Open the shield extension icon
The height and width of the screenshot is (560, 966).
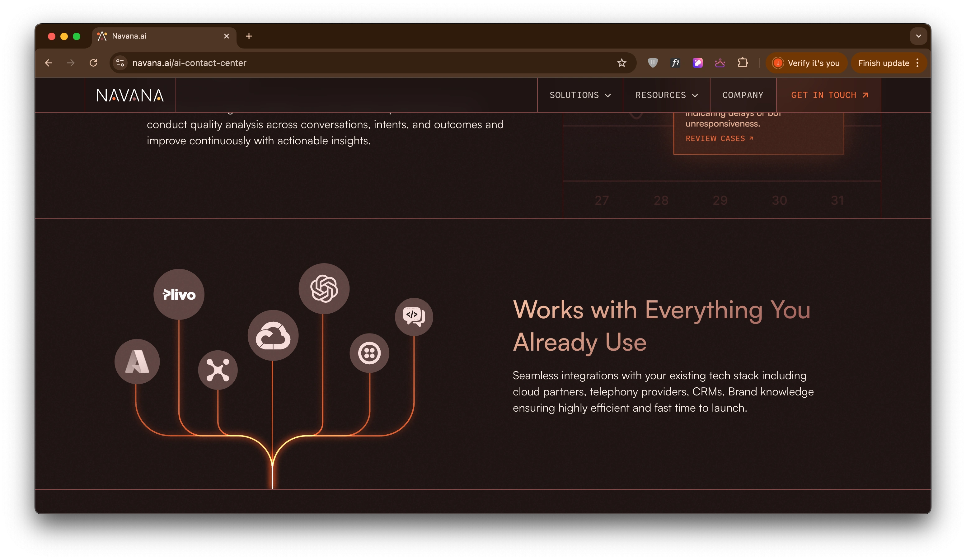pos(652,63)
